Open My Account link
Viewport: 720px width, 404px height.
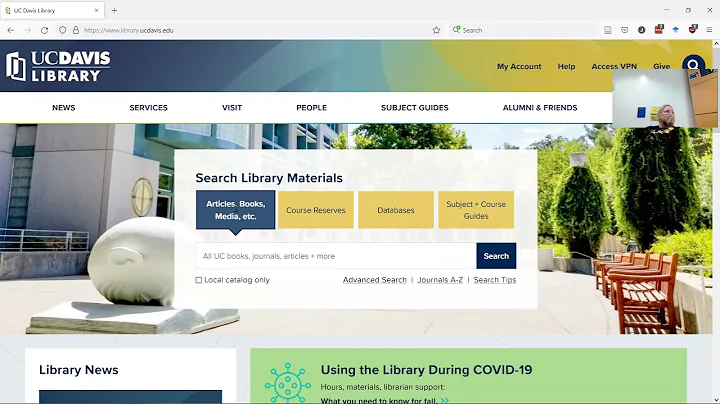point(519,67)
